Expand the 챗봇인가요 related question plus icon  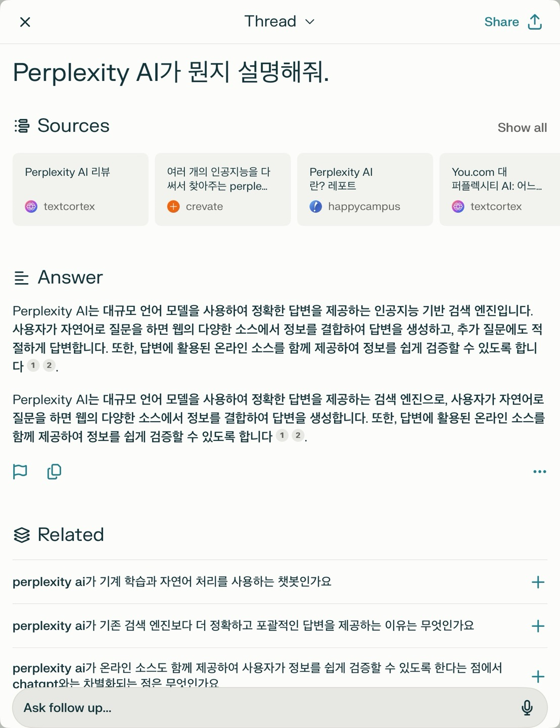[538, 582]
